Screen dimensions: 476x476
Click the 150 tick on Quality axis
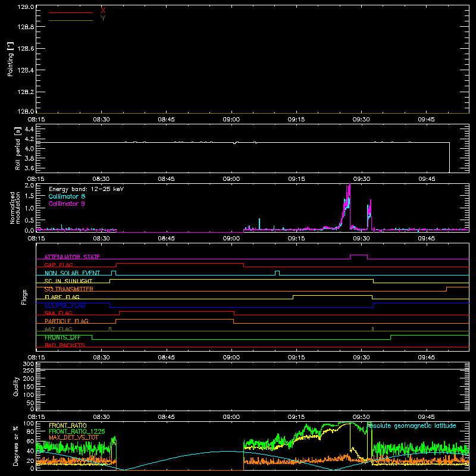coord(29,387)
